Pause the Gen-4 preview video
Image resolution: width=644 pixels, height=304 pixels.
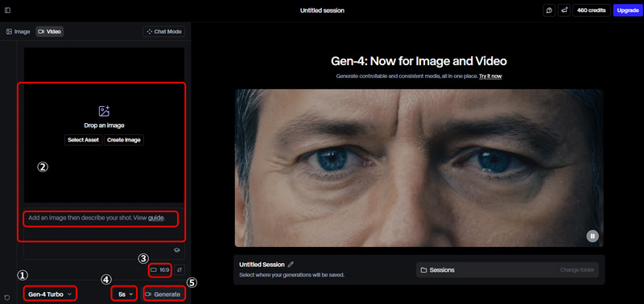point(592,236)
